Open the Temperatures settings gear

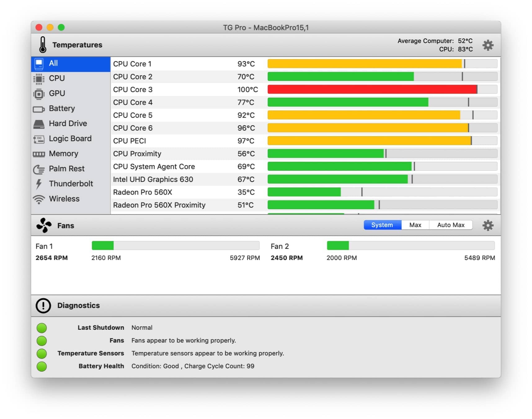click(488, 45)
